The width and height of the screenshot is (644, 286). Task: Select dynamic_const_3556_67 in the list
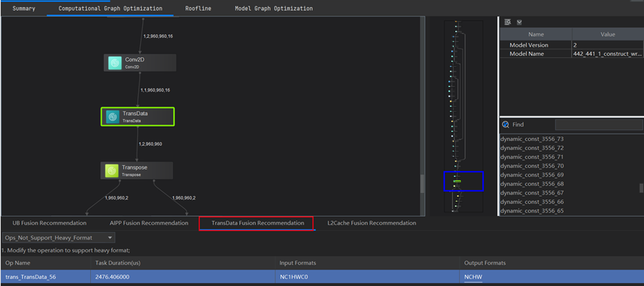point(532,193)
